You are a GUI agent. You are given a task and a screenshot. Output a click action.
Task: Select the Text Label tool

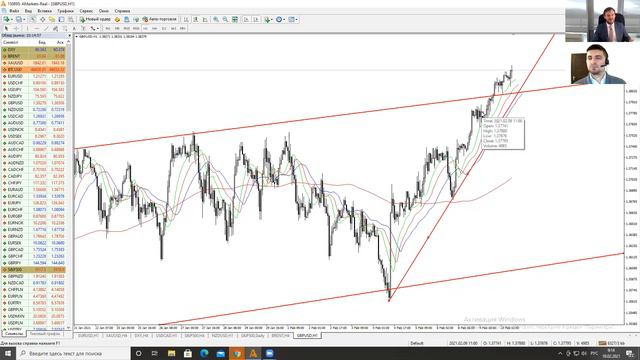point(83,29)
